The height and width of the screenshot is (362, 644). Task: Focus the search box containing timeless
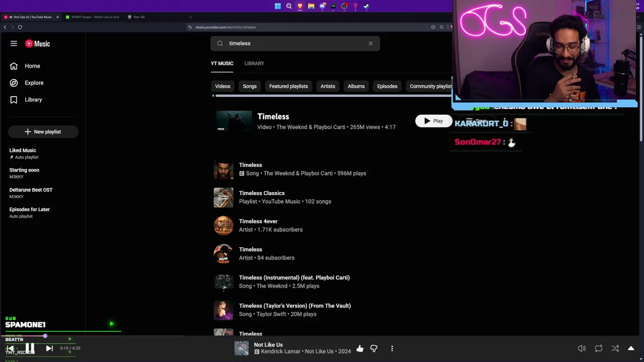point(295,43)
